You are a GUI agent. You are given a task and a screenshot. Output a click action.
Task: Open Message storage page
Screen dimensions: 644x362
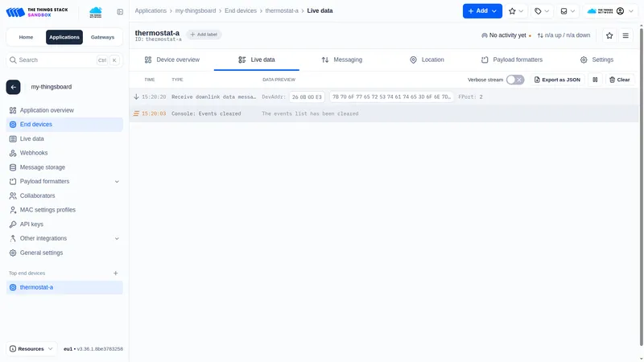tap(64, 167)
